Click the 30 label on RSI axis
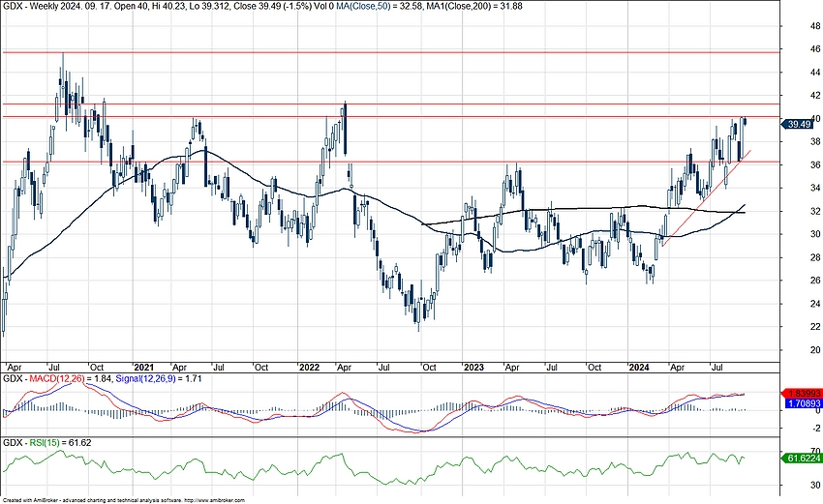The width and height of the screenshot is (823, 504). tap(815, 485)
